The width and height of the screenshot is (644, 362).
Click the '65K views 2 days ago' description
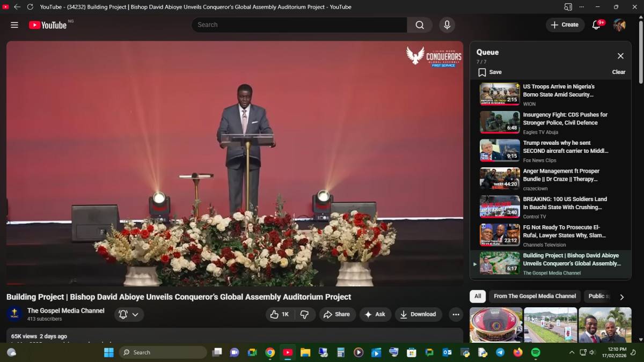tap(39, 336)
